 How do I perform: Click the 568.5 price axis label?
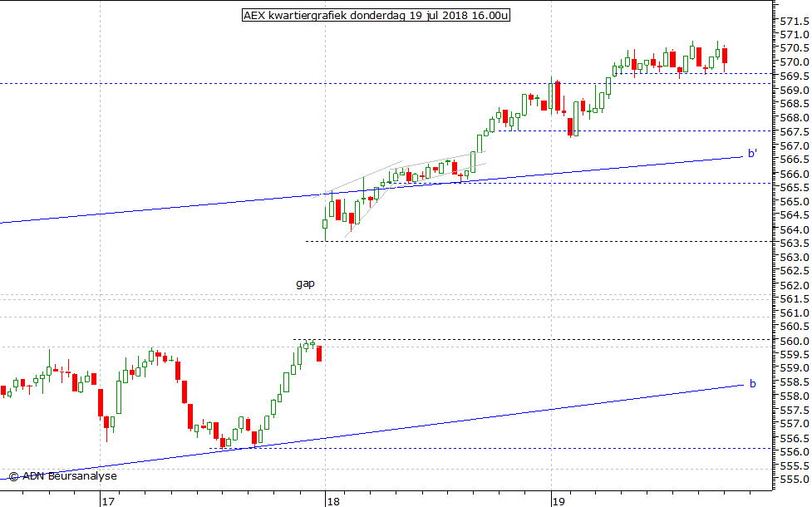coord(795,104)
